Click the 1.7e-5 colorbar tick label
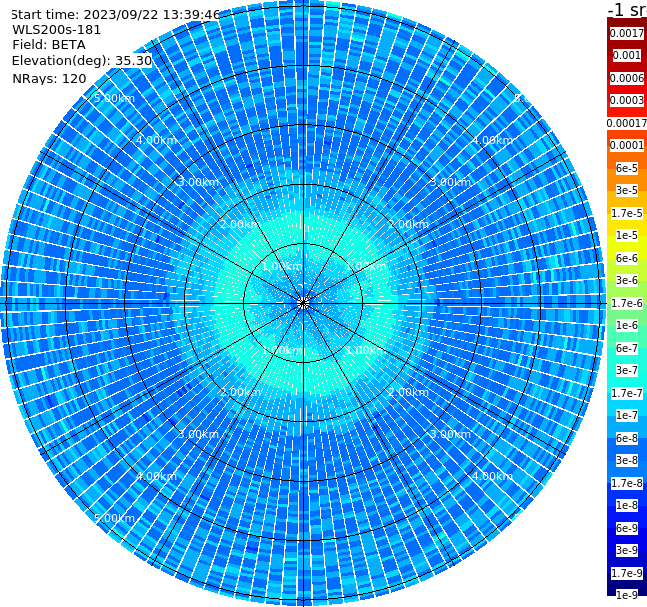647x607 pixels. [x=627, y=213]
